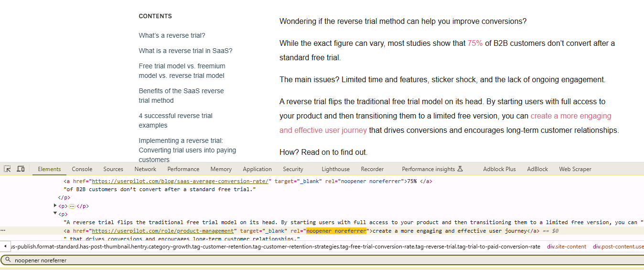Open the Sources tab
The image size is (644, 270).
click(x=113, y=169)
